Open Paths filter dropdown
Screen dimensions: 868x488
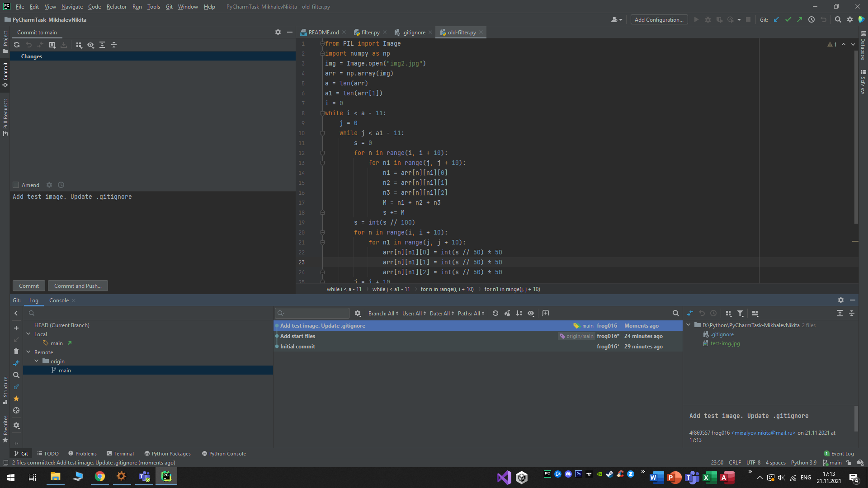[471, 313]
